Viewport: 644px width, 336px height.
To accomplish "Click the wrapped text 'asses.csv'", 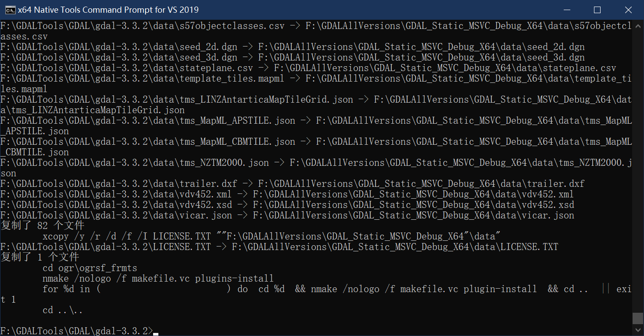I will pyautogui.click(x=24, y=36).
